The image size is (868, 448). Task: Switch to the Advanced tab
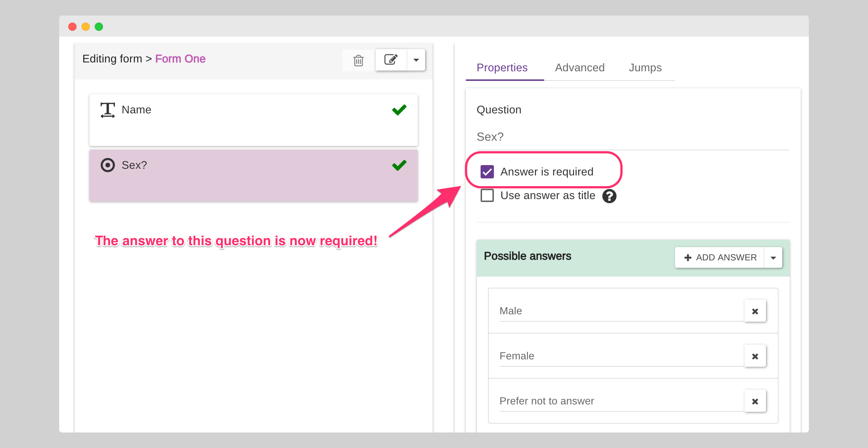point(579,68)
